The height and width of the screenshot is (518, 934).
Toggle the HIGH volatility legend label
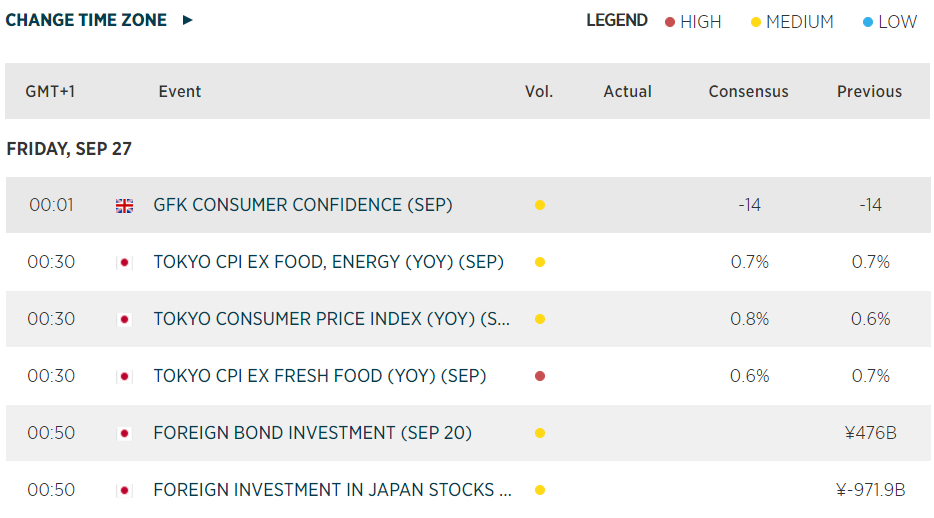click(x=700, y=22)
